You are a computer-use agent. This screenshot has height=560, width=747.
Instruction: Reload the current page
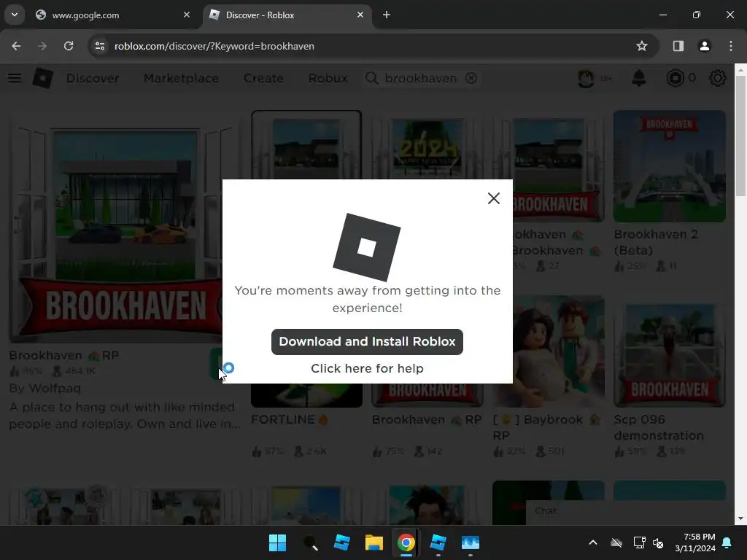(x=69, y=46)
